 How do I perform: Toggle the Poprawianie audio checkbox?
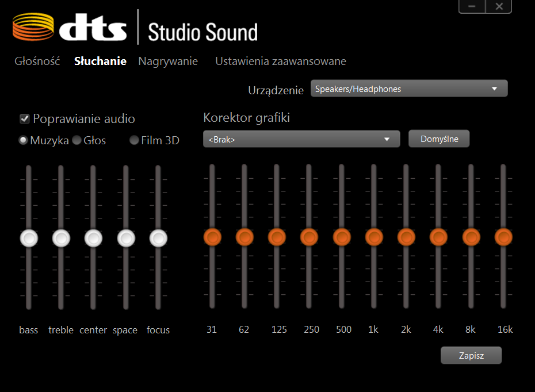point(25,119)
